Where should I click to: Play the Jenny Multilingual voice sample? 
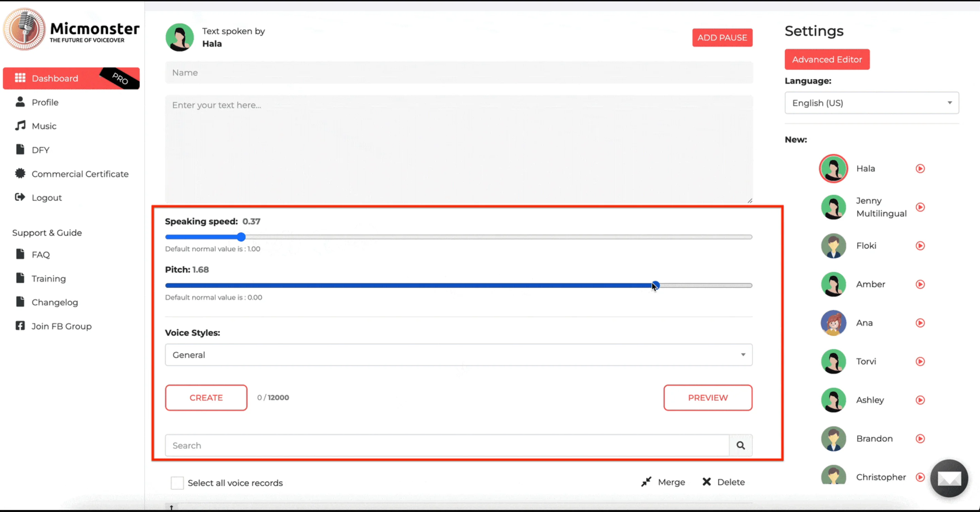click(x=920, y=207)
